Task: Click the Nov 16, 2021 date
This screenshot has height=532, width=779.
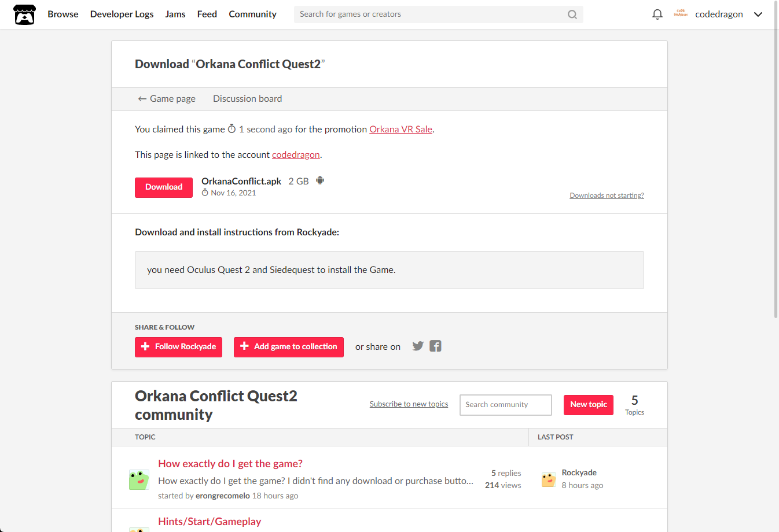Action: pos(233,193)
